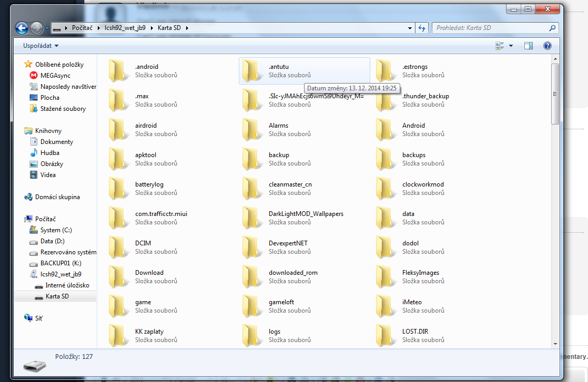Change the view with the view icon
The image size is (588, 382).
tap(500, 46)
